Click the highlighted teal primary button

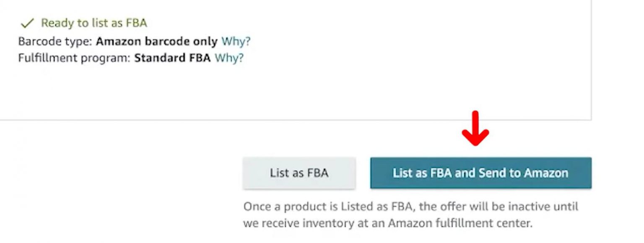point(480,173)
